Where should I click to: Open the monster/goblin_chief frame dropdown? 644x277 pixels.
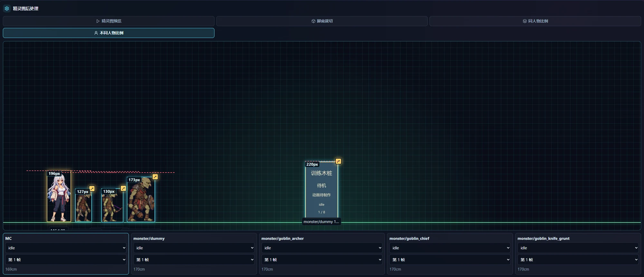[x=450, y=260]
